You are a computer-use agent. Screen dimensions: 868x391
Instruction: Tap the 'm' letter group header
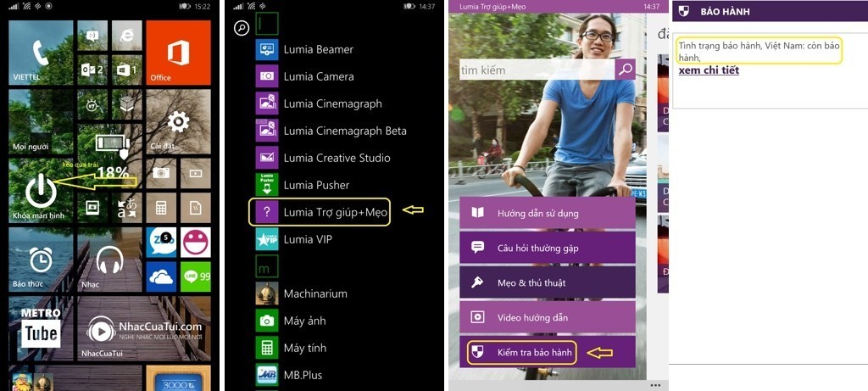[266, 266]
